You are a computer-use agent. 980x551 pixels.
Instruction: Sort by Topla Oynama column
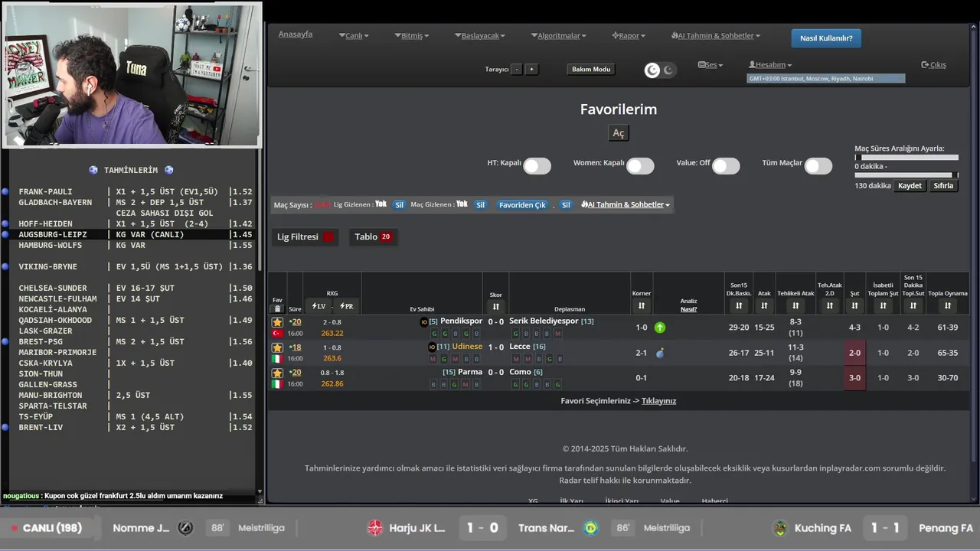(948, 306)
